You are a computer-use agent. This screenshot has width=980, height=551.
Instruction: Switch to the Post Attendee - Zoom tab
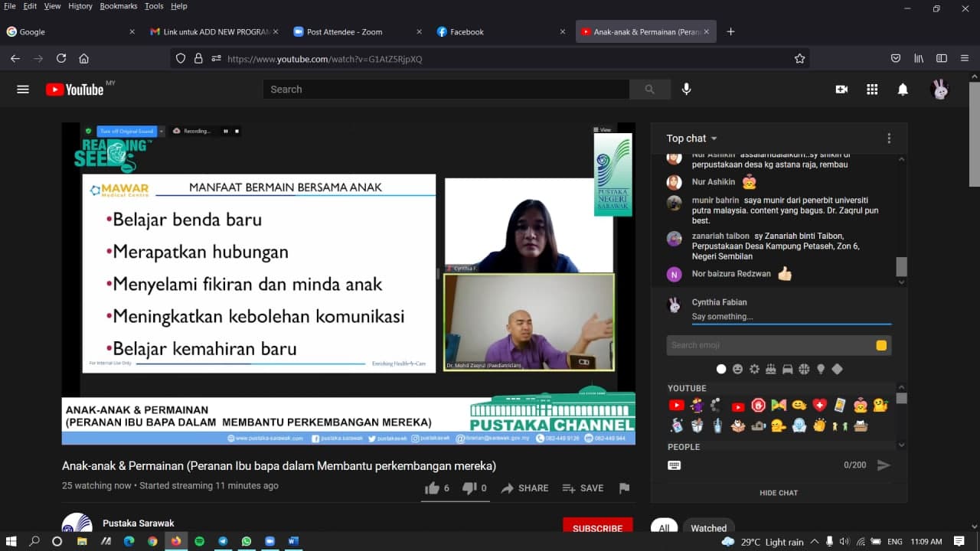358,32
